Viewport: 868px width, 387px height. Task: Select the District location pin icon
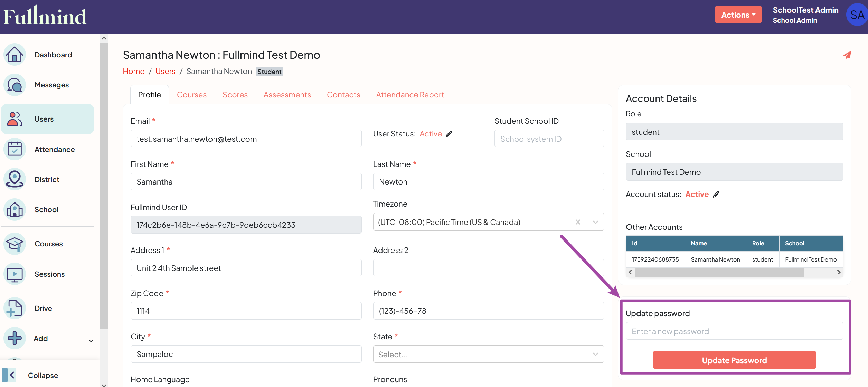coord(15,179)
